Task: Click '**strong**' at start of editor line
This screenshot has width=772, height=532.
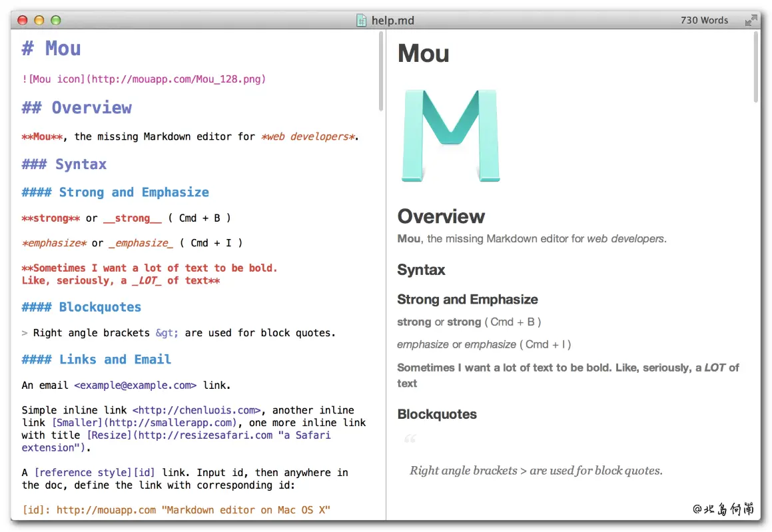Action: point(51,218)
